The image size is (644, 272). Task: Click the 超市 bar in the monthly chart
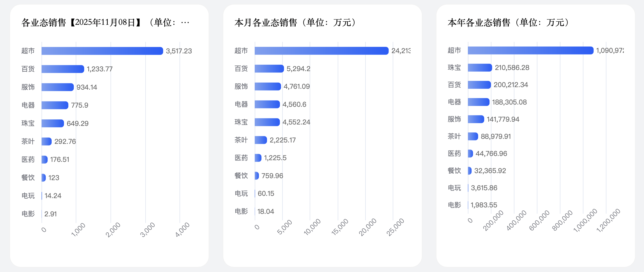coord(321,51)
